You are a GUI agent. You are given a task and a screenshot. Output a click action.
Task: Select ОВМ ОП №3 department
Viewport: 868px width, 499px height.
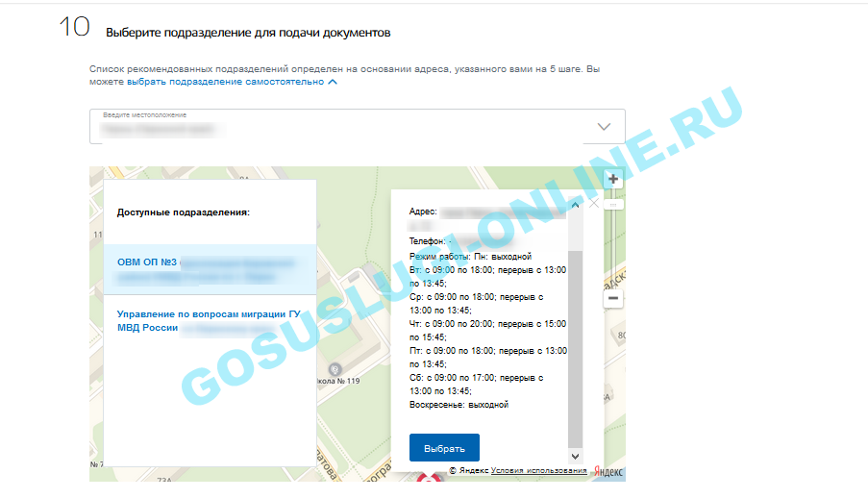(210, 269)
